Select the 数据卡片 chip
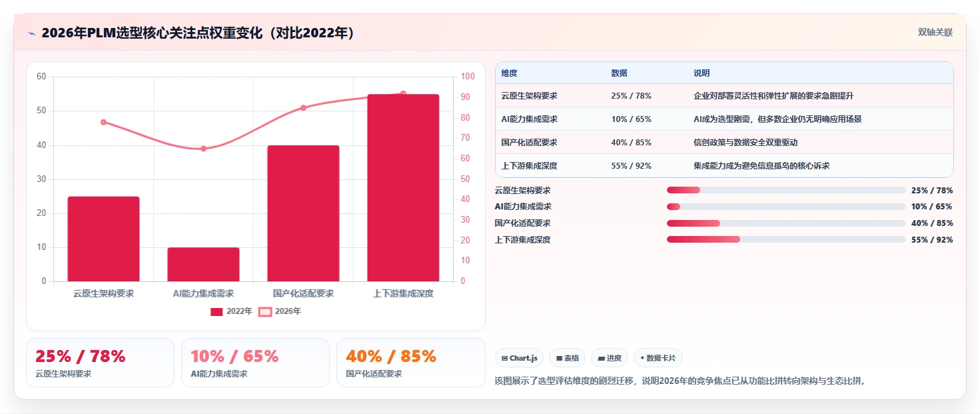The width and height of the screenshot is (980, 414). pos(658,358)
